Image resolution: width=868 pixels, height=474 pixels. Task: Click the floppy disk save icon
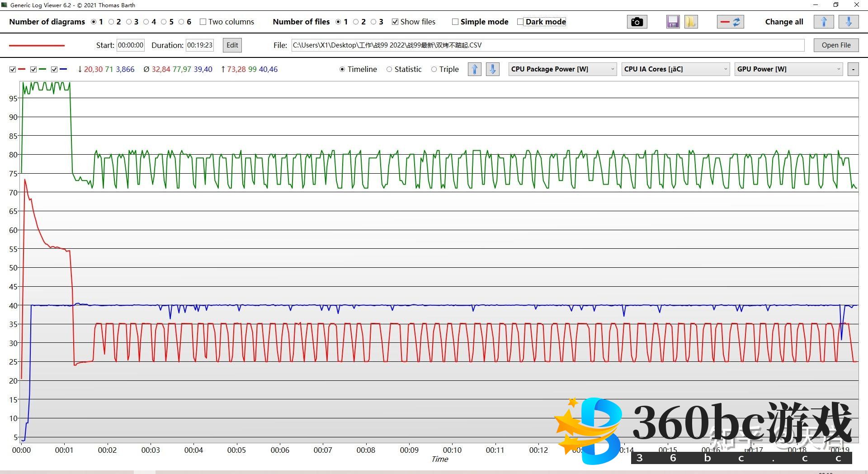(673, 22)
